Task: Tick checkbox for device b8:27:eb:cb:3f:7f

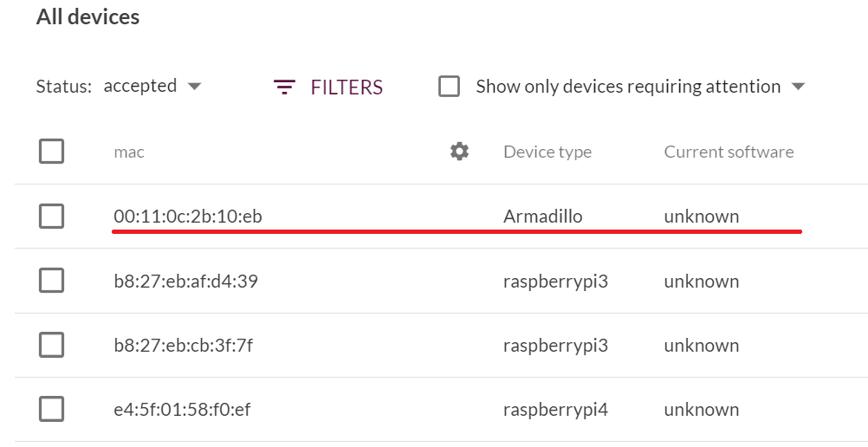Action: point(51,345)
